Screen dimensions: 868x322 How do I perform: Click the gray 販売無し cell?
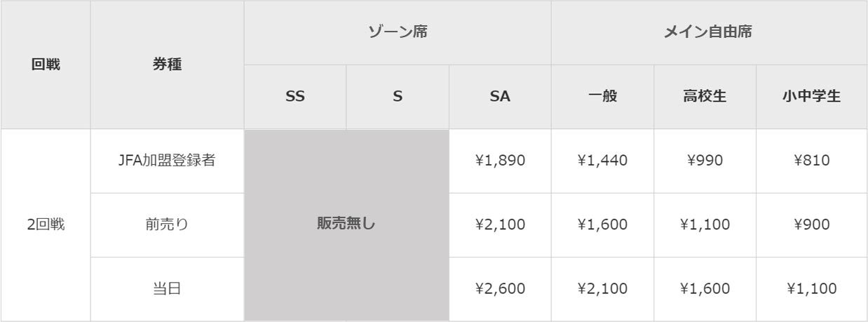[346, 225]
